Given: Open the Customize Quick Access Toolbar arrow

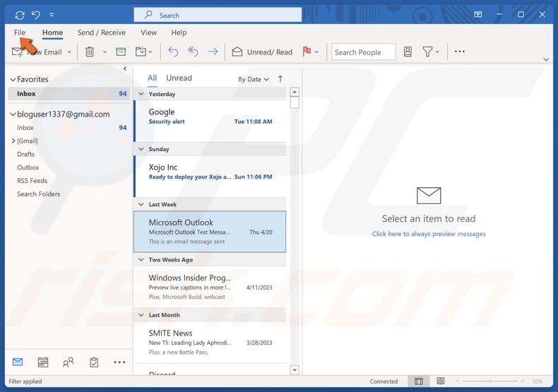Looking at the screenshot, I should click(x=52, y=15).
